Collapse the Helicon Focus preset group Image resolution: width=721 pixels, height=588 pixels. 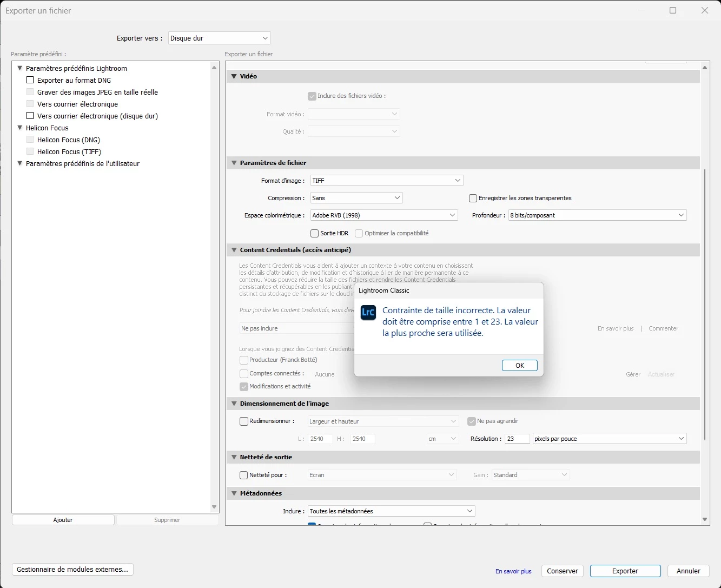[x=20, y=128]
